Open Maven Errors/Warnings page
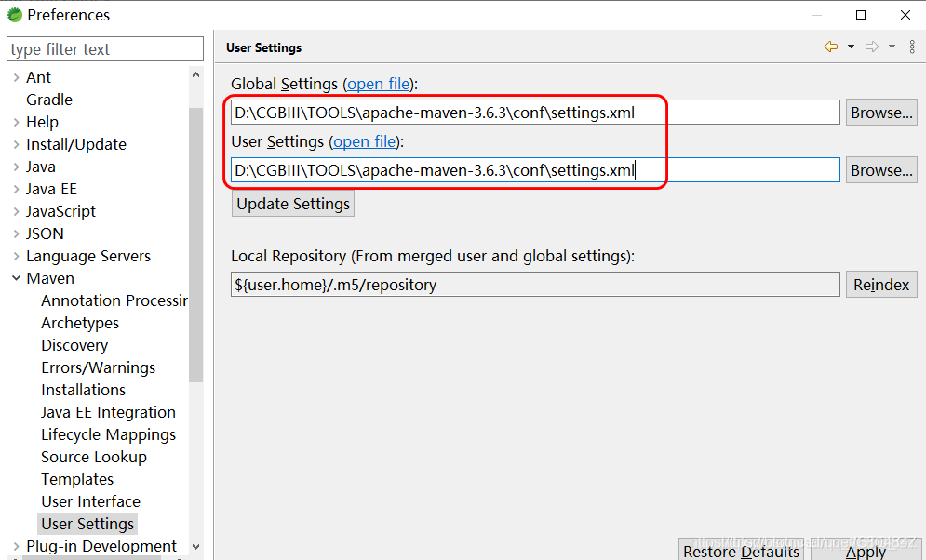The image size is (926, 560). (x=98, y=367)
